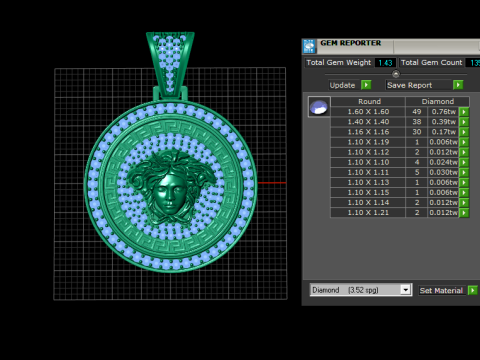Select the 1.40 X 1.40 size cell
This screenshot has height=360, width=480.
pyautogui.click(x=368, y=122)
